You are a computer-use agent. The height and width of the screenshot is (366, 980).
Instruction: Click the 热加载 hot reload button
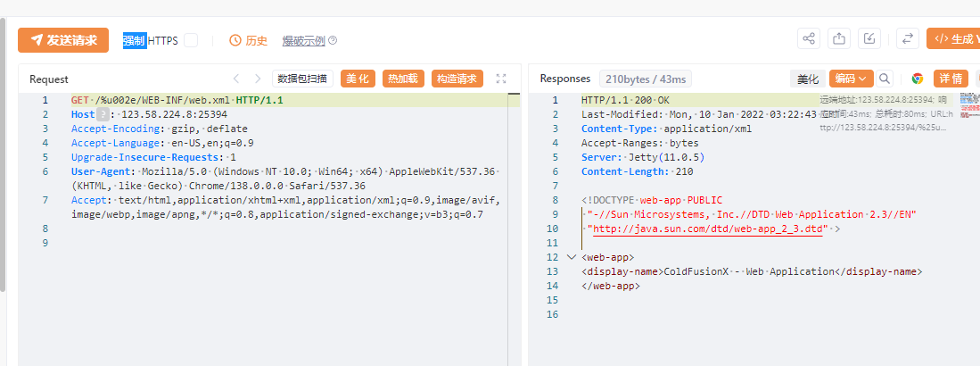[x=403, y=79]
